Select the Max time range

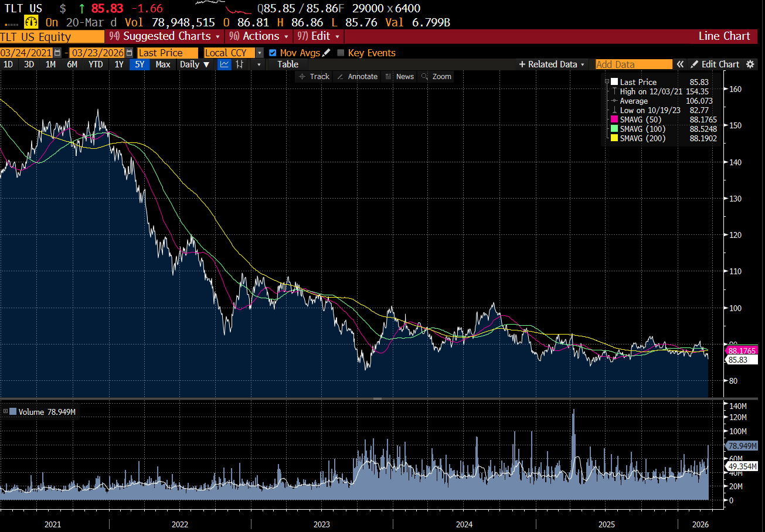[163, 64]
